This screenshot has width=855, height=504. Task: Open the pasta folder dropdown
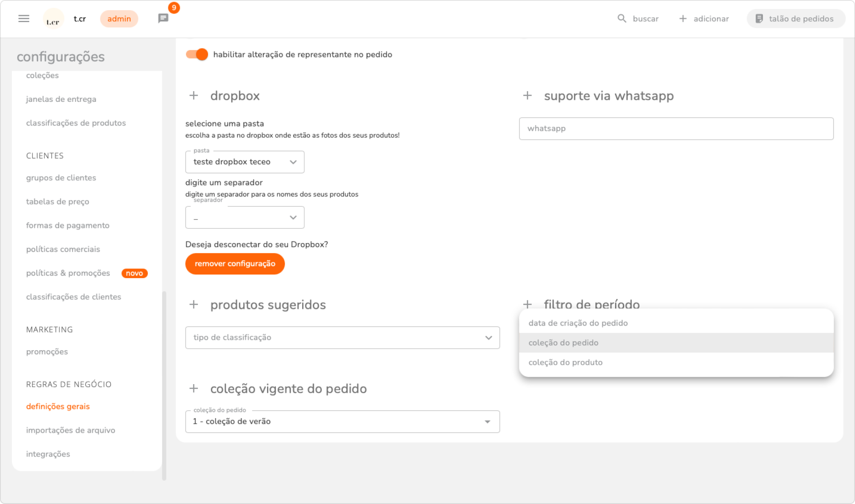pyautogui.click(x=244, y=162)
